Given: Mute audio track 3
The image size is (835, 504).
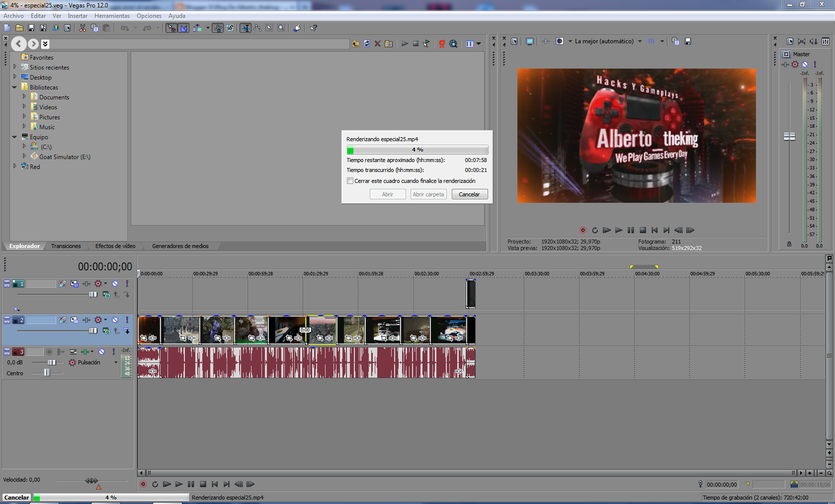Looking at the screenshot, I should point(101,351).
